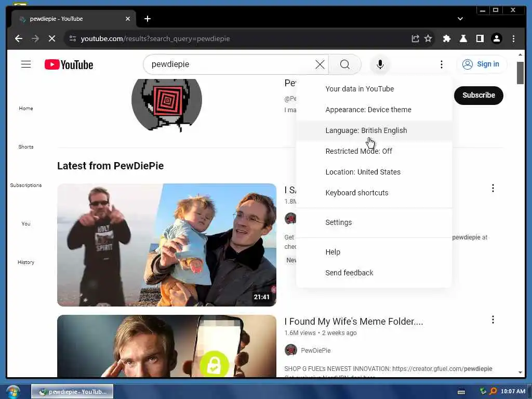
Task: Bookmark this page with the star icon
Action: [x=428, y=38]
